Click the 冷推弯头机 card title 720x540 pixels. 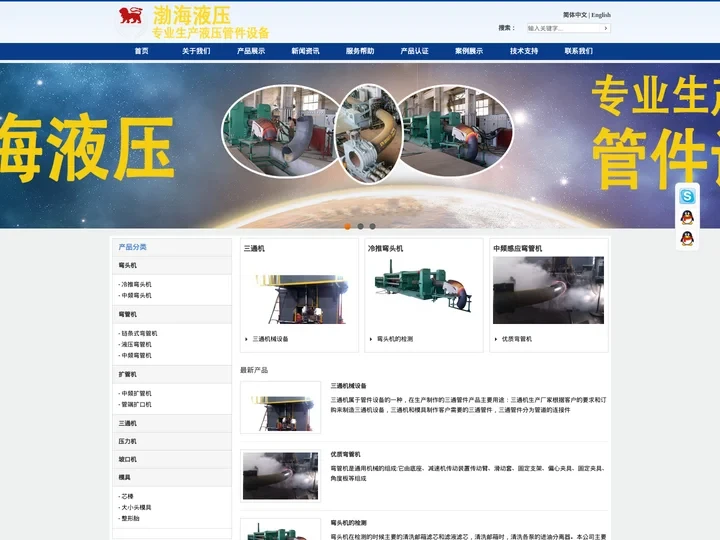(x=385, y=248)
